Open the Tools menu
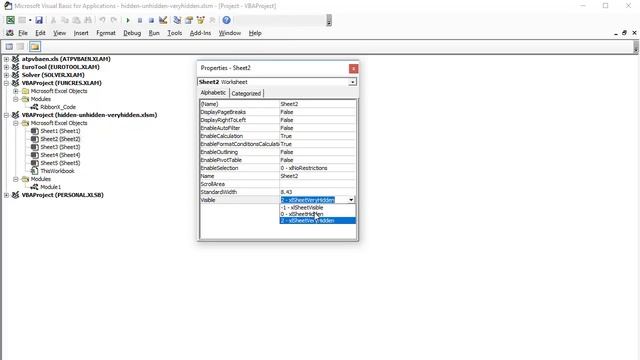 click(x=175, y=33)
